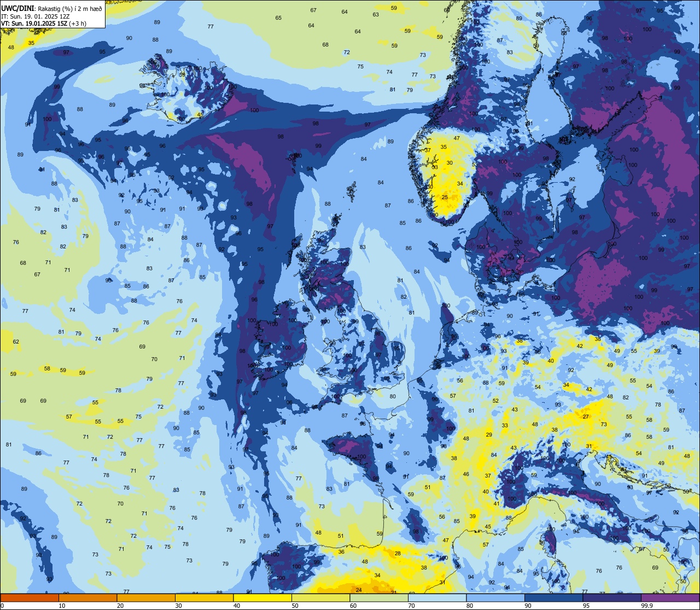The height and width of the screenshot is (610, 700).
Task: Click the '30' humidity value over Norway
Action: pyautogui.click(x=450, y=163)
